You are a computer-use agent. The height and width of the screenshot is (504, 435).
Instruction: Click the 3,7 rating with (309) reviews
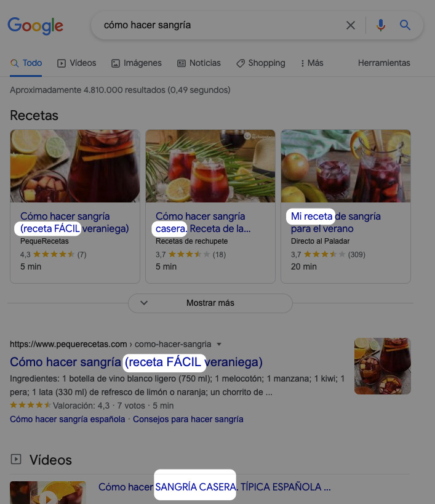(x=328, y=255)
